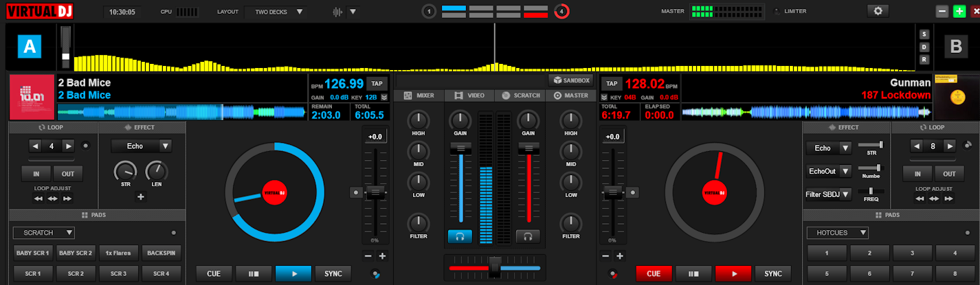Open settings with the gear icon

(x=878, y=11)
